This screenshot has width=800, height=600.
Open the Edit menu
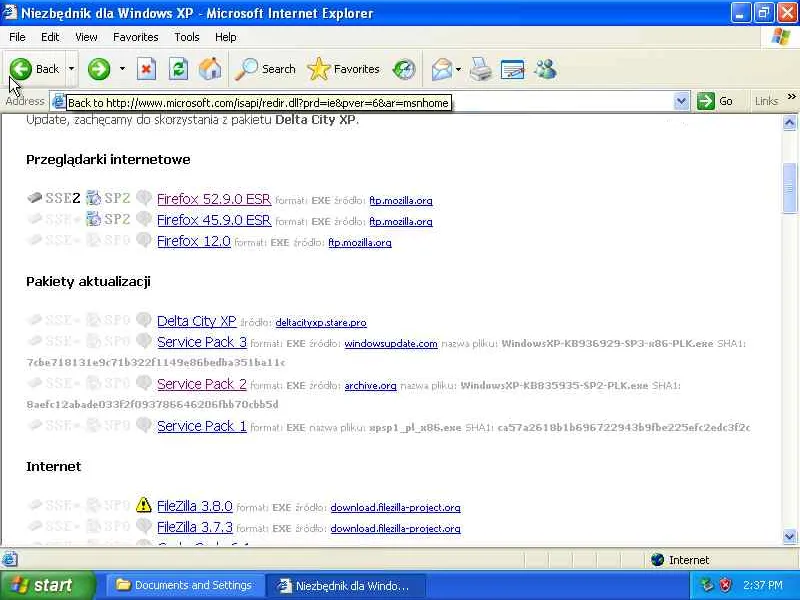(50, 37)
